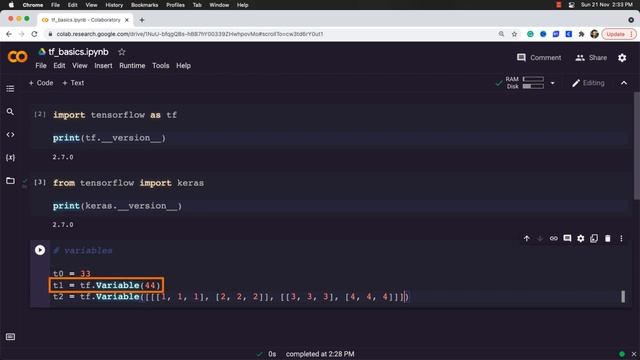The width and height of the screenshot is (640, 360).
Task: Run the variables code cell
Action: [40, 250]
